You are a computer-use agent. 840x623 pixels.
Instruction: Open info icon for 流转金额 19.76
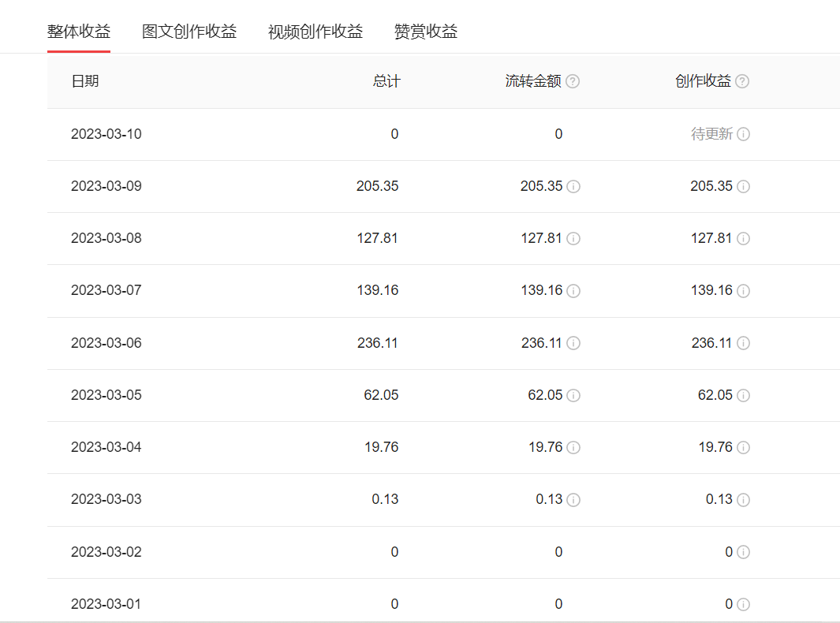pos(573,448)
